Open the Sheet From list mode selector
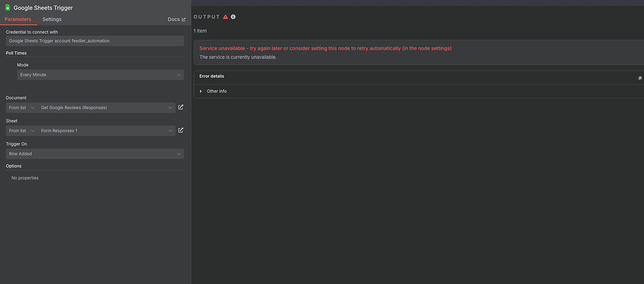Screen dimensions: 644x284 [22, 131]
